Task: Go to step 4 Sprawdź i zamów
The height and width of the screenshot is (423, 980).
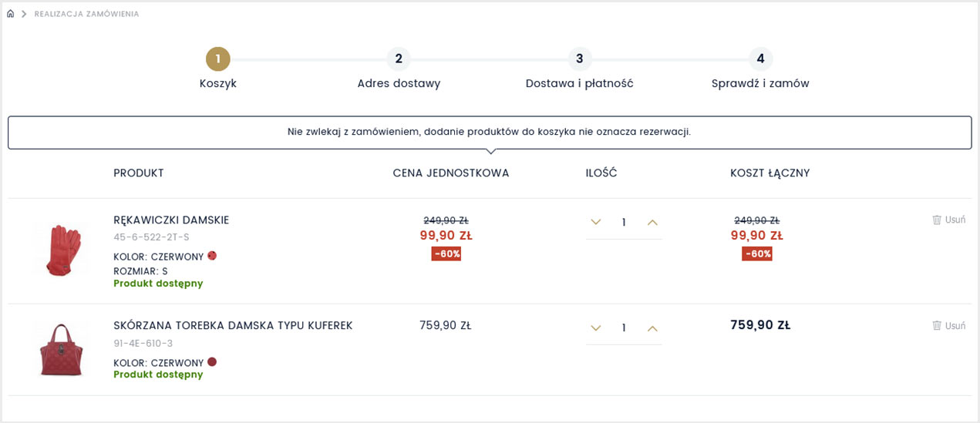Action: click(x=760, y=59)
